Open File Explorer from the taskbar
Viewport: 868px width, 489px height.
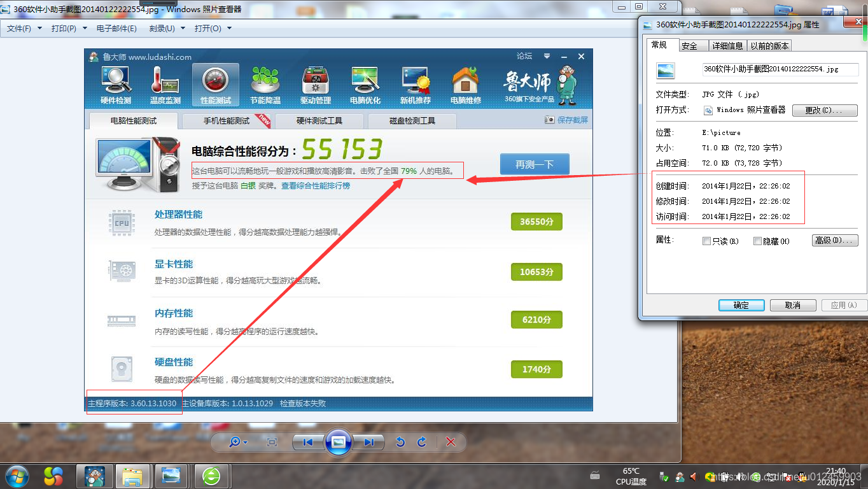coord(132,476)
